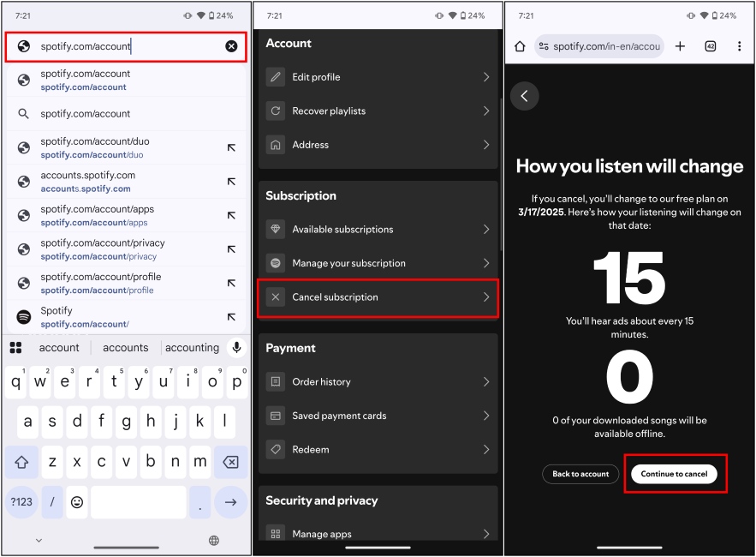Click the address bar containing spotify.com/account
This screenshot has width=756, height=557.
point(126,46)
